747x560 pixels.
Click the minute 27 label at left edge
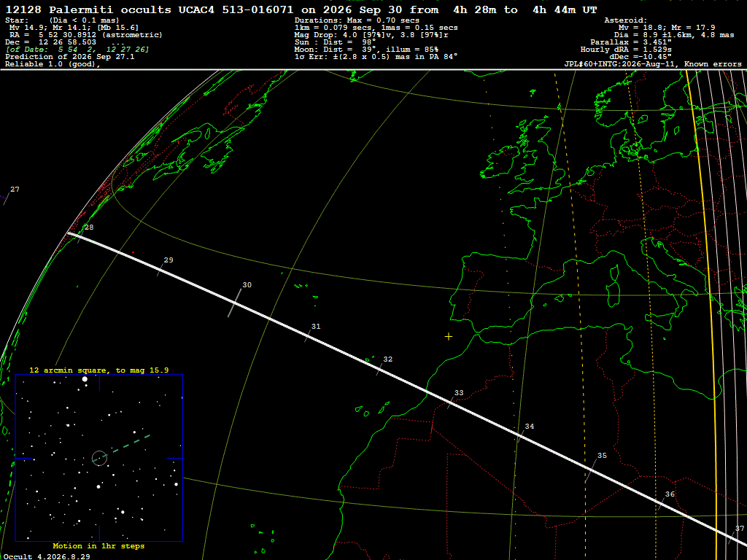point(15,190)
